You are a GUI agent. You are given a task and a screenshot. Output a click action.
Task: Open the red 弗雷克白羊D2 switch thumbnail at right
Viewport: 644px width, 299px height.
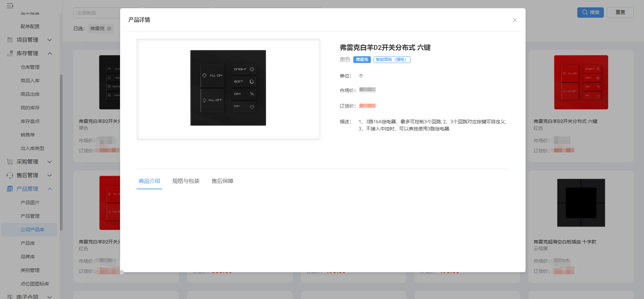581,82
